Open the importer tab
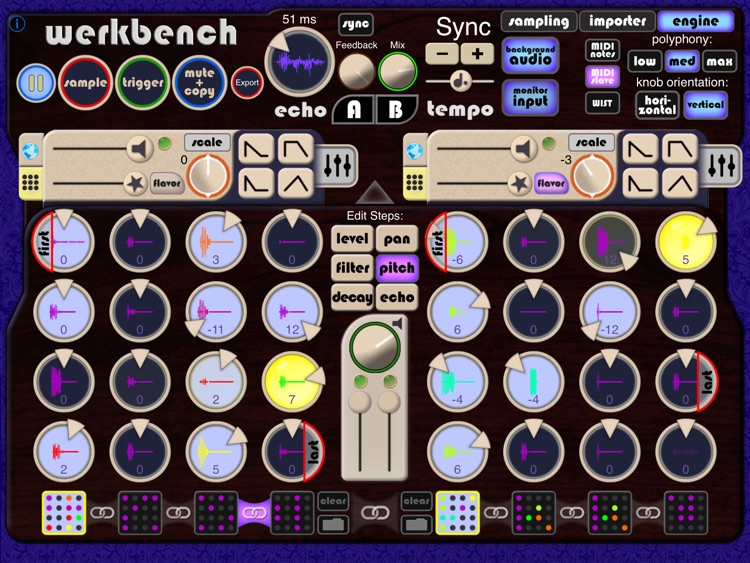The height and width of the screenshot is (563, 750). pyautogui.click(x=617, y=21)
